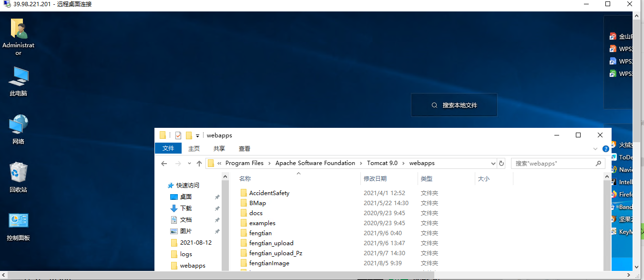Select the fengtian_upload folder

[271, 243]
